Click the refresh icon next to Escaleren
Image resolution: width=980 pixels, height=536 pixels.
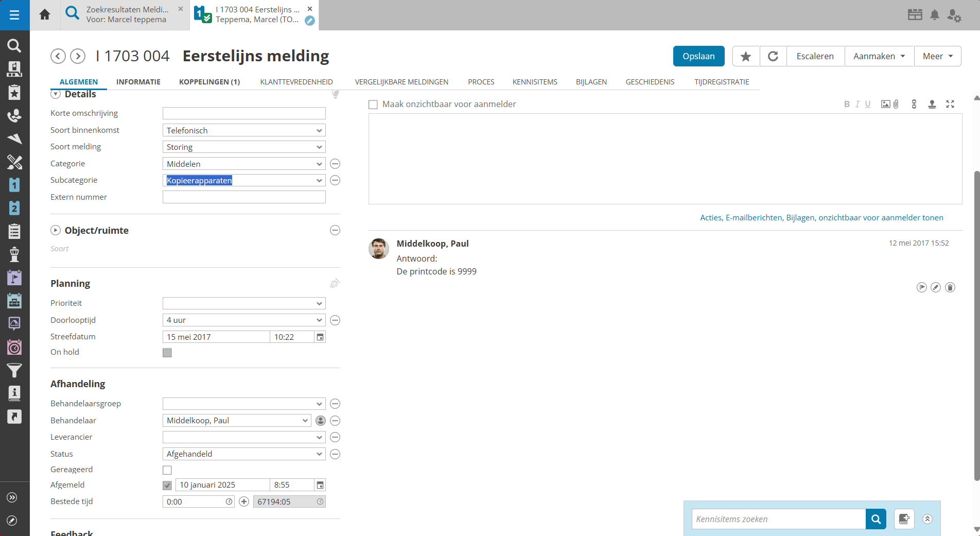pyautogui.click(x=773, y=56)
